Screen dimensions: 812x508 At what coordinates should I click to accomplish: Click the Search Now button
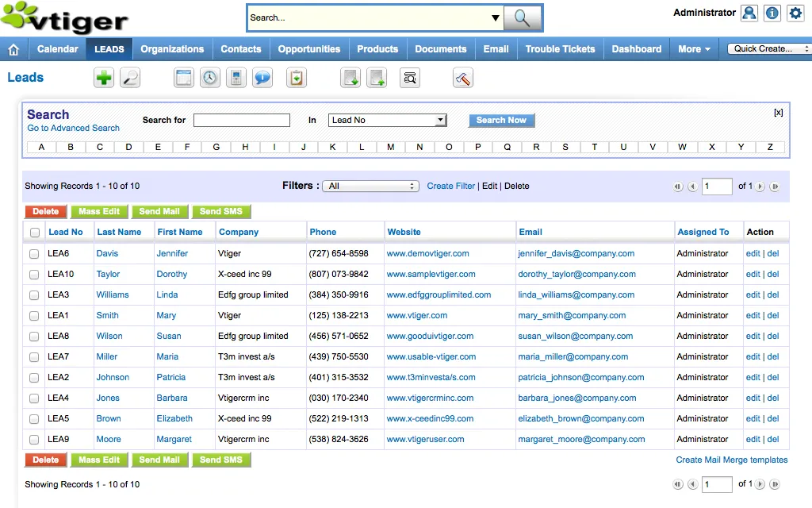point(501,120)
